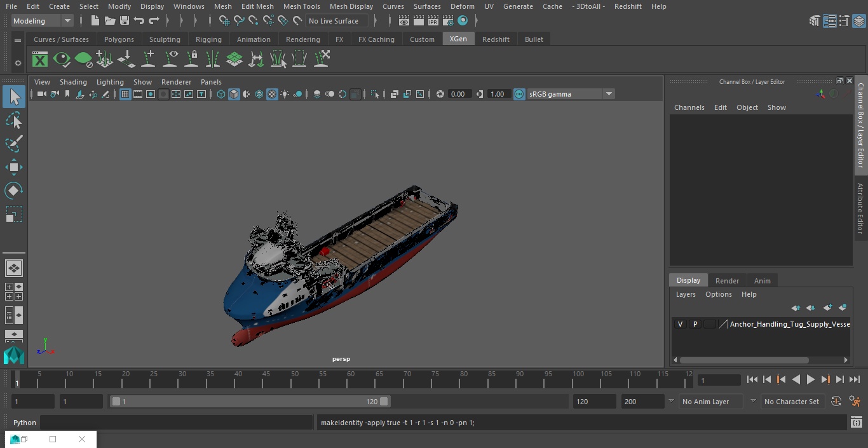The width and height of the screenshot is (868, 448).
Task: Switch to the Render layer tab
Action: [727, 281]
